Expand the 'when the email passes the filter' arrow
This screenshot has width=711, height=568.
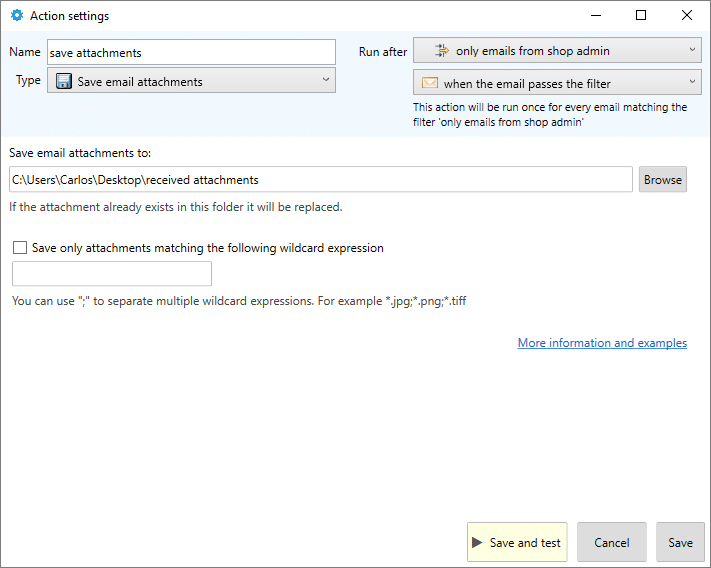click(x=692, y=82)
